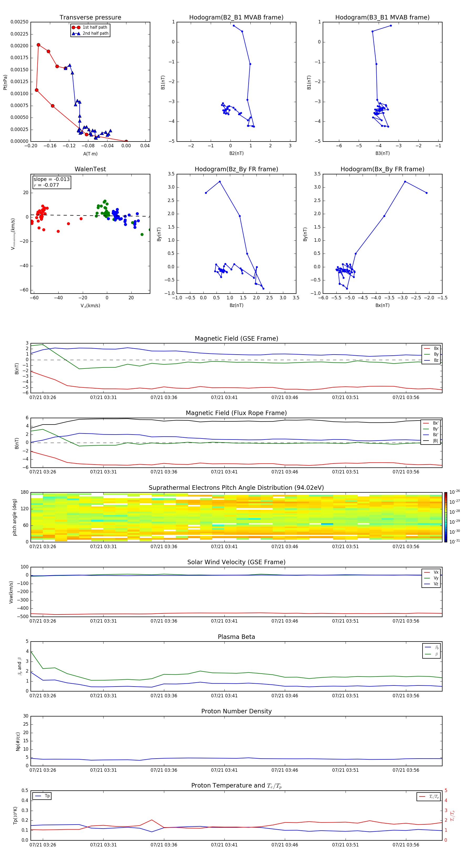Click the "Hodogram(Bz_By FR frame)" title
This screenshot has height=868, width=473.
(x=236, y=169)
